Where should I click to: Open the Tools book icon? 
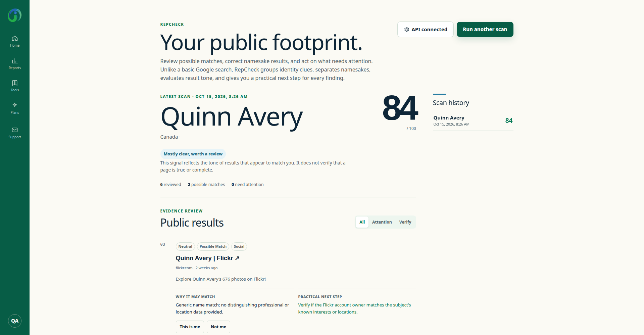15,83
